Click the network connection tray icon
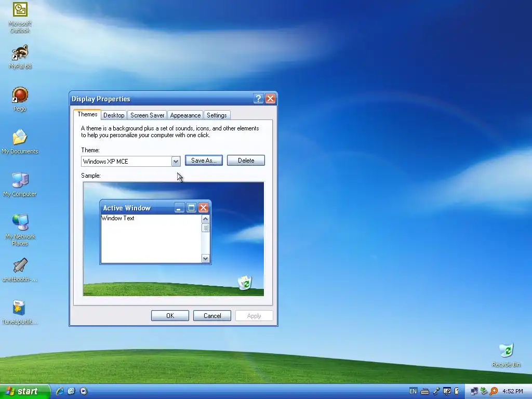 point(474,392)
